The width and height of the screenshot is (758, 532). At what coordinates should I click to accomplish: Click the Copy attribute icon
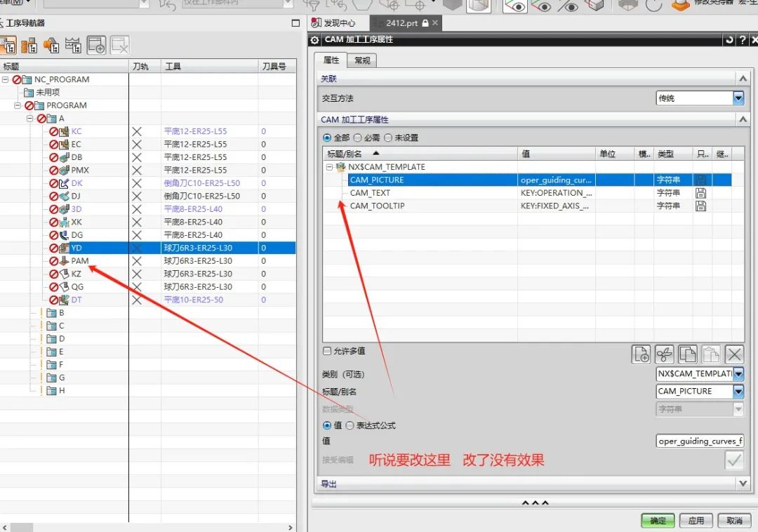pyautogui.click(x=687, y=354)
